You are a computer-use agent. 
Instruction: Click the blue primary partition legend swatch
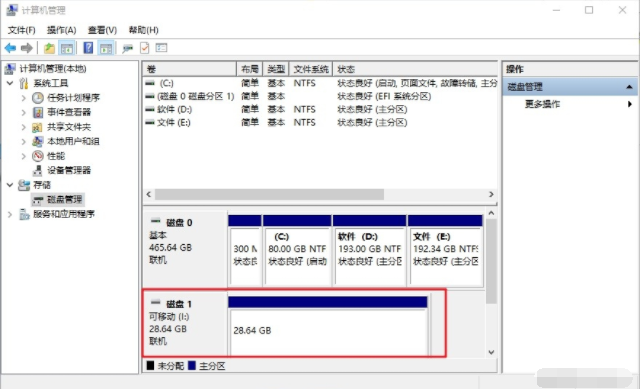[192, 365]
